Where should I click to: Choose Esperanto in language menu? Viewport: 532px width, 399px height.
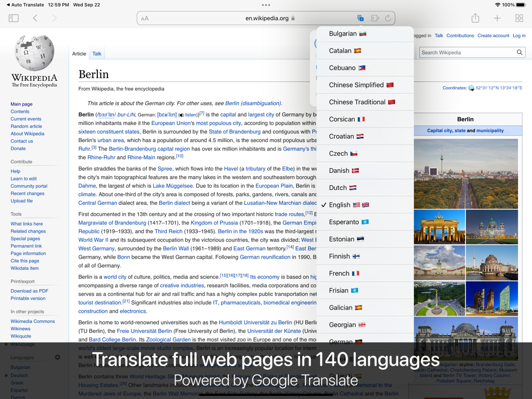(x=365, y=222)
